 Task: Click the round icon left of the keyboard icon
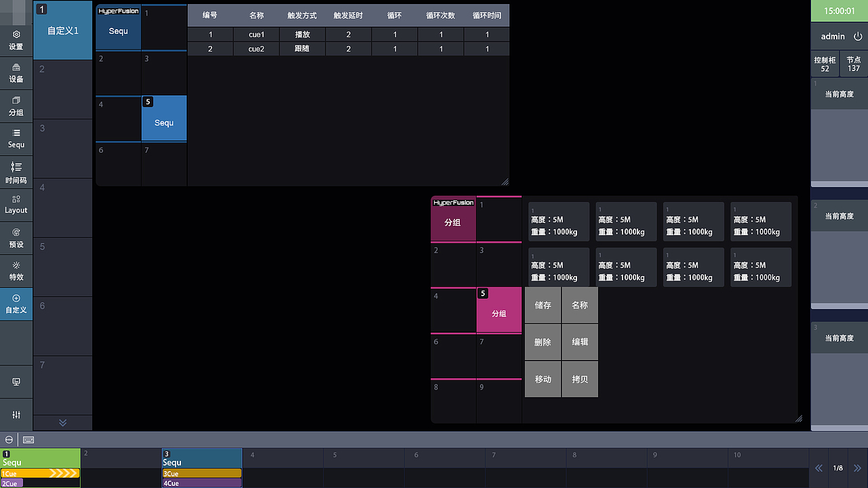(x=9, y=439)
